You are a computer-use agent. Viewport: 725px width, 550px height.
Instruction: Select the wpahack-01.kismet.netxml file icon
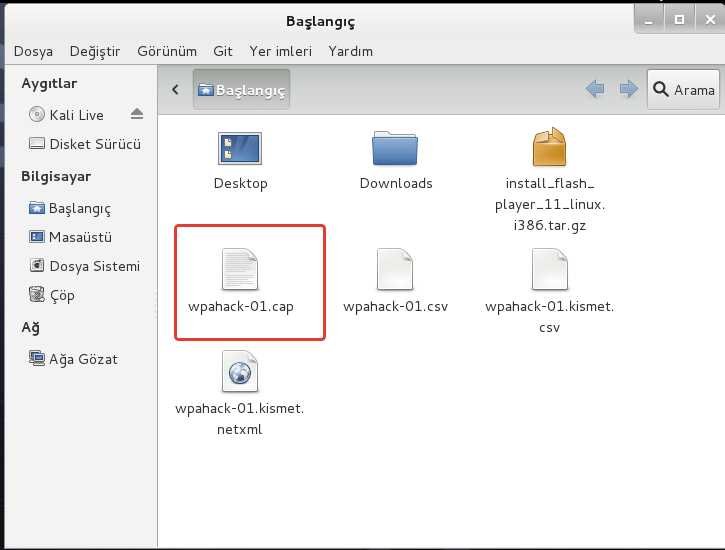coord(240,372)
